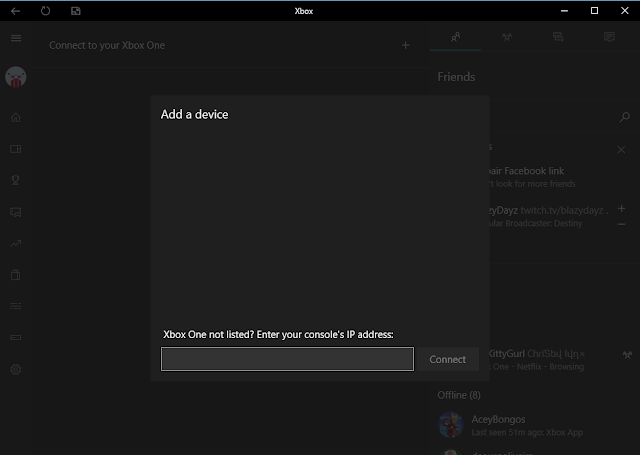640x455 pixels.
Task: Click the 'Add a device' dialog heading
Action: (x=194, y=114)
